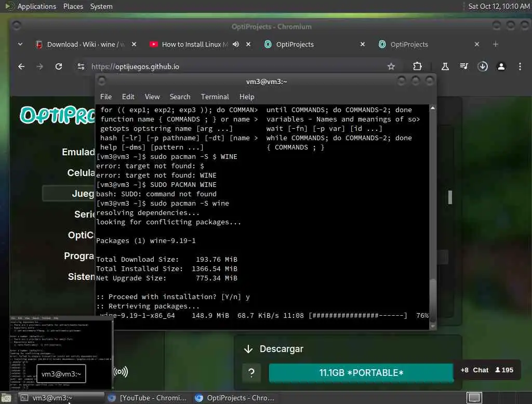Open the Chromium profile icon
The image size is (532, 404).
click(x=501, y=66)
